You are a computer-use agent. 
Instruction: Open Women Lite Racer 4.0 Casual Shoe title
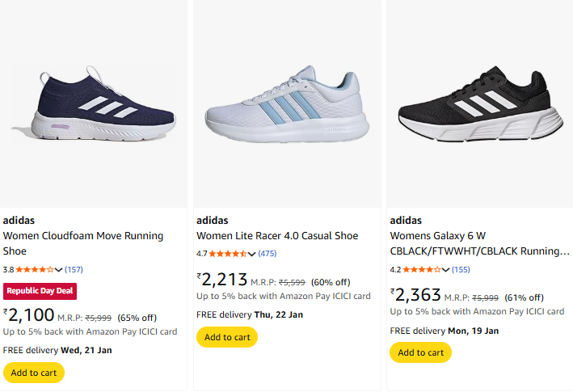(277, 236)
